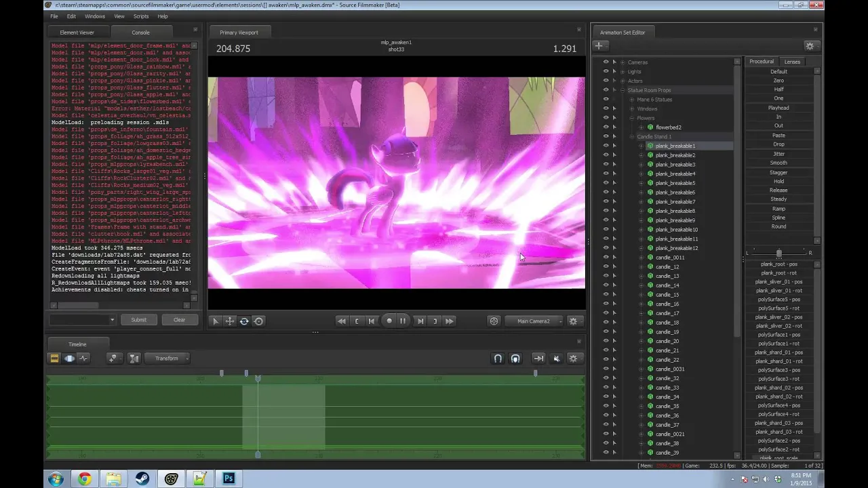
Task: Switch to motion editor mode
Action: [69, 359]
